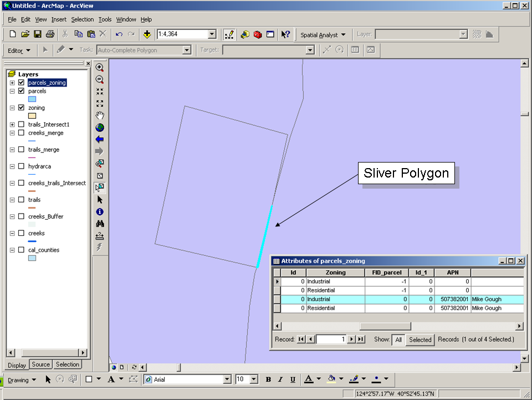Click the parcels blue symbol swatch
This screenshot has width=532, height=400.
(x=32, y=99)
